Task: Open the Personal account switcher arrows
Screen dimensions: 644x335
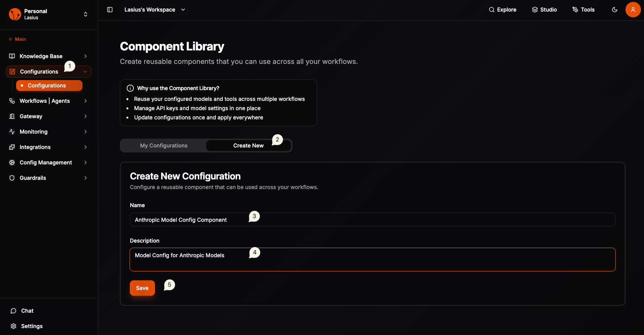Action: click(86, 14)
